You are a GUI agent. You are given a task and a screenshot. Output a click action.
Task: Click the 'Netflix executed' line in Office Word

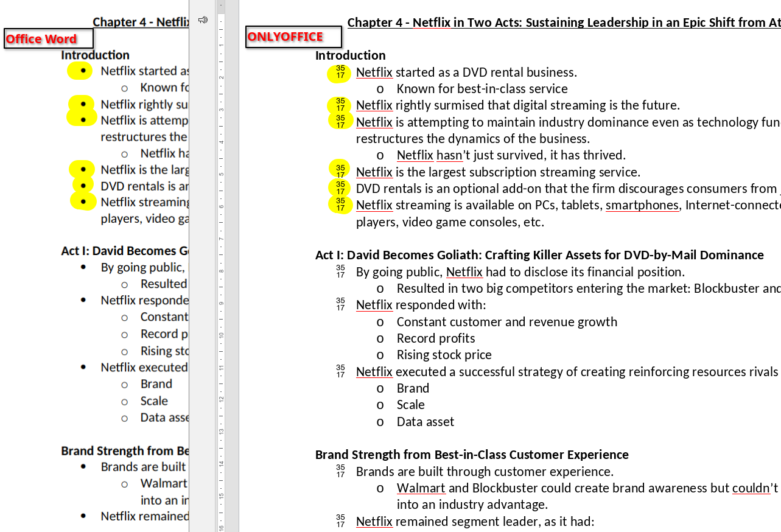pyautogui.click(x=145, y=367)
